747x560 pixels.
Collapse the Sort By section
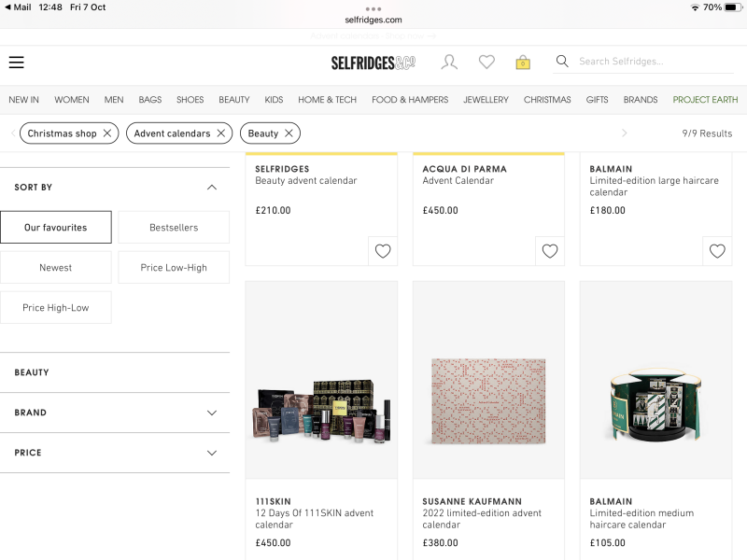pos(212,188)
